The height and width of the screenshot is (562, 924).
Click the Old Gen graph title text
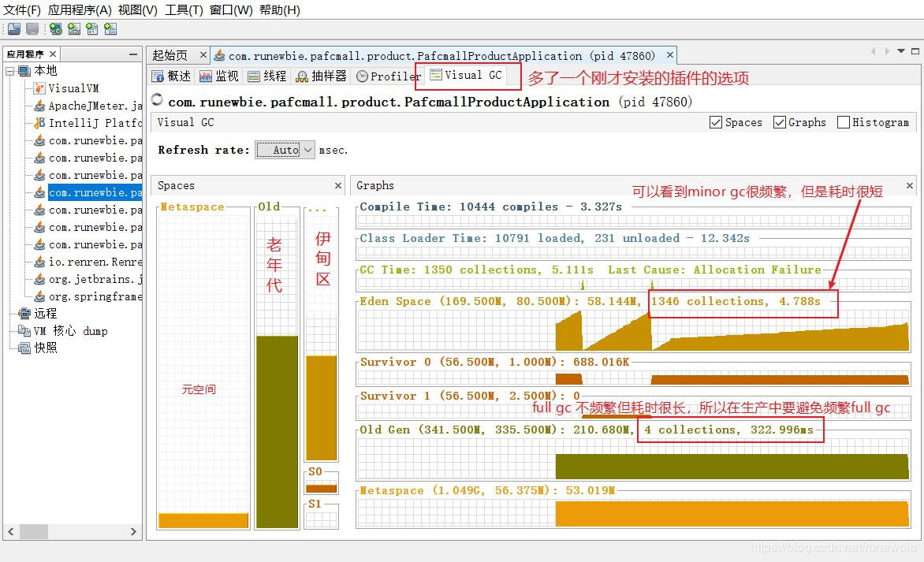pyautogui.click(x=587, y=430)
